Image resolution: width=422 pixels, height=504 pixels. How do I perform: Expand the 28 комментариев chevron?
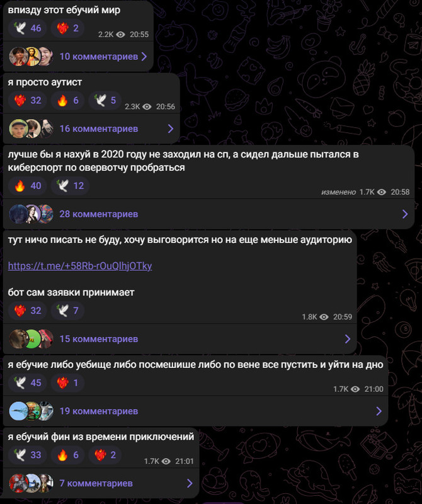point(405,214)
